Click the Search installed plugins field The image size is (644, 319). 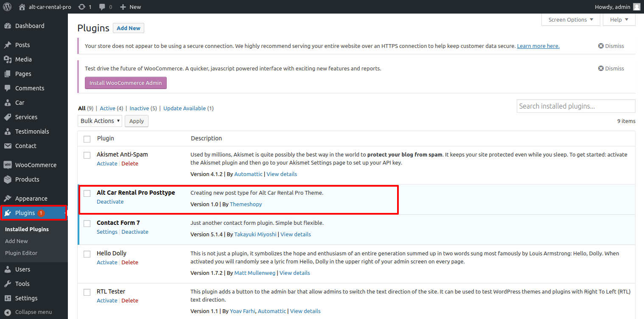coord(576,106)
